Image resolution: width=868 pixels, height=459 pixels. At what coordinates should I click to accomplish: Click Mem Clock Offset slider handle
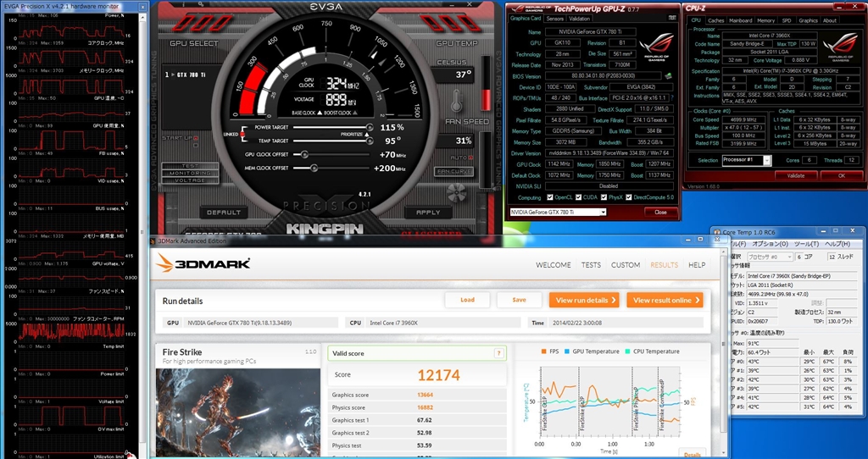pyautogui.click(x=314, y=169)
